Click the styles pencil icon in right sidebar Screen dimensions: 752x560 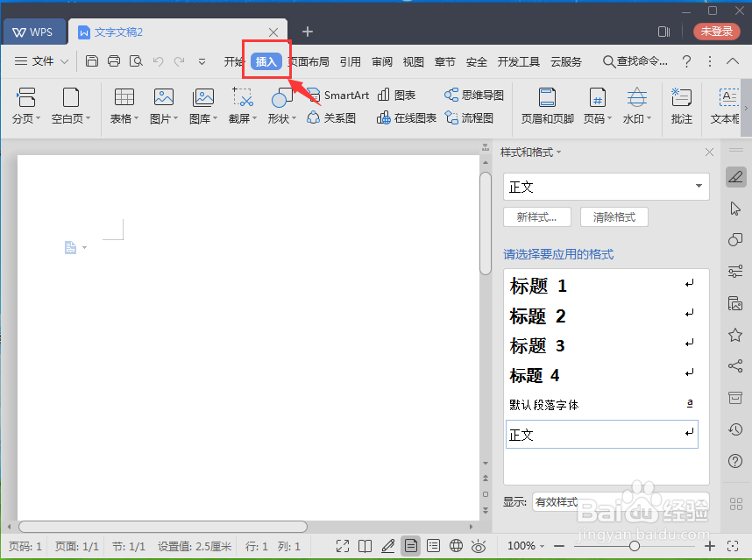(x=735, y=177)
